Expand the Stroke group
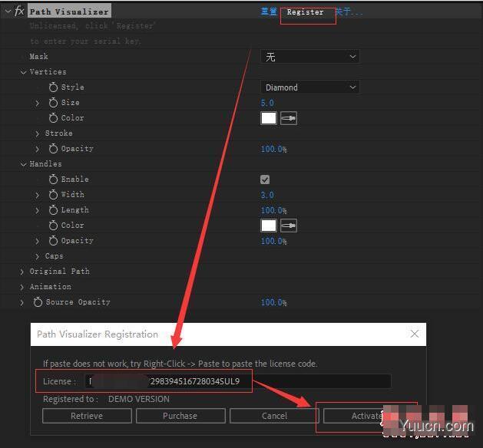This screenshot has width=483, height=448. pyautogui.click(x=38, y=133)
